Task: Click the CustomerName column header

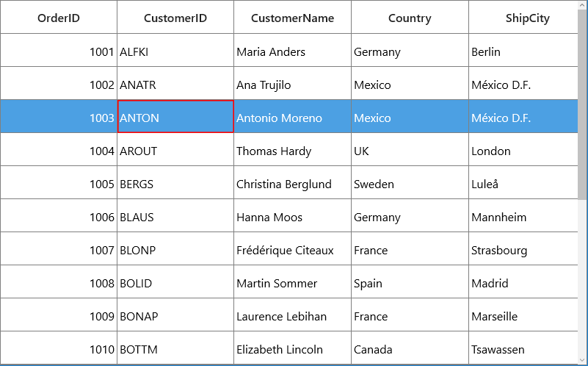Action: click(292, 17)
